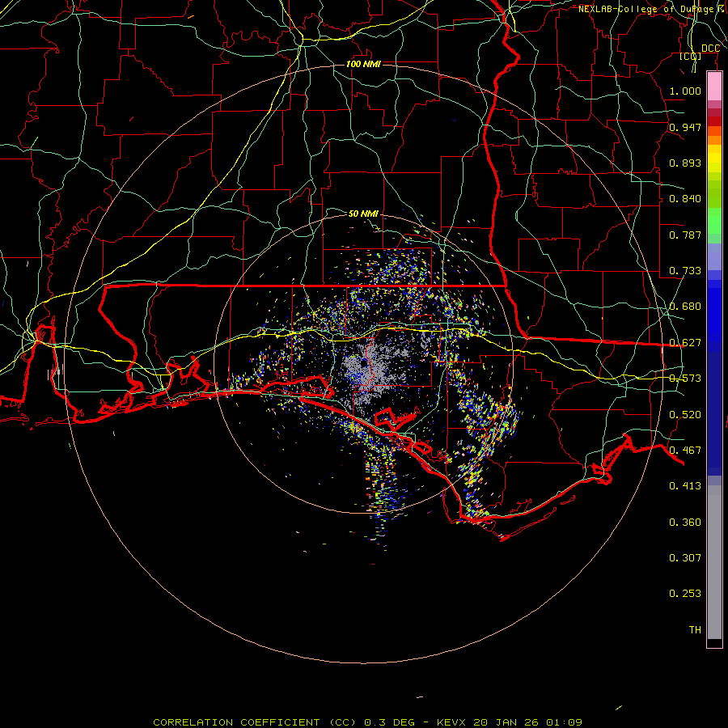
Task: Click the [CC] units label
Action: point(691,57)
